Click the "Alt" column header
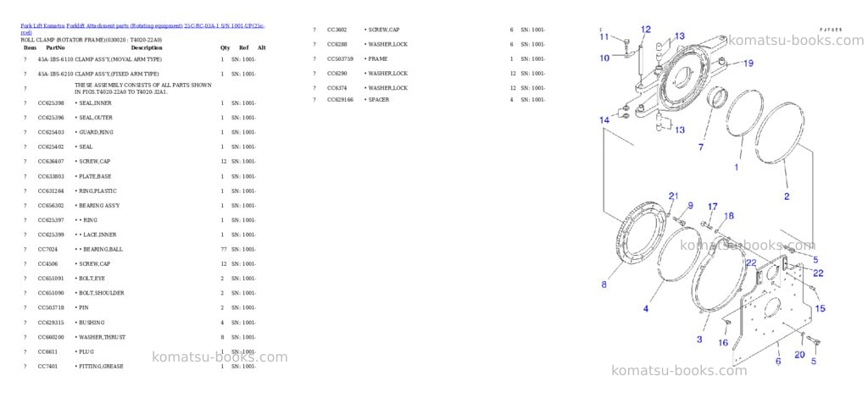868x409 pixels. (262, 48)
